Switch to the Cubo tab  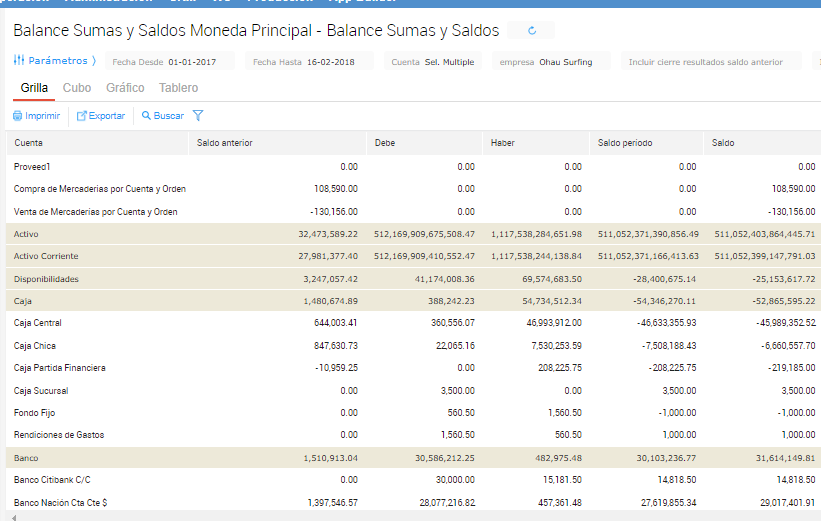77,88
